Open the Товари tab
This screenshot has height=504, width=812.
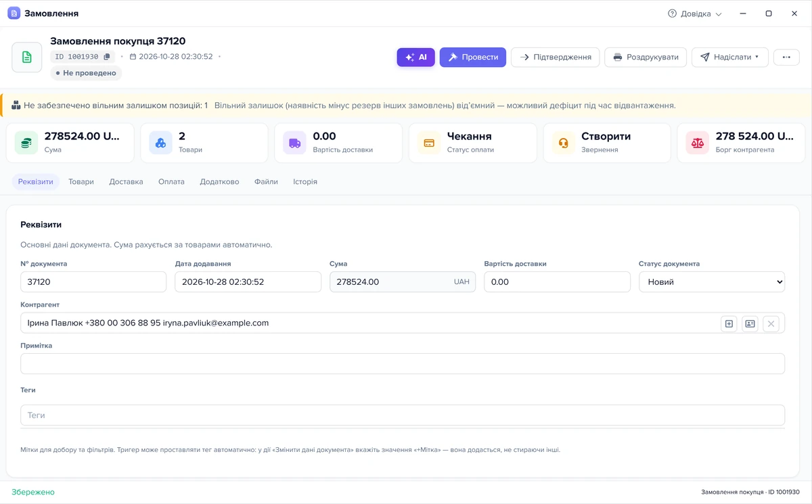tap(81, 182)
